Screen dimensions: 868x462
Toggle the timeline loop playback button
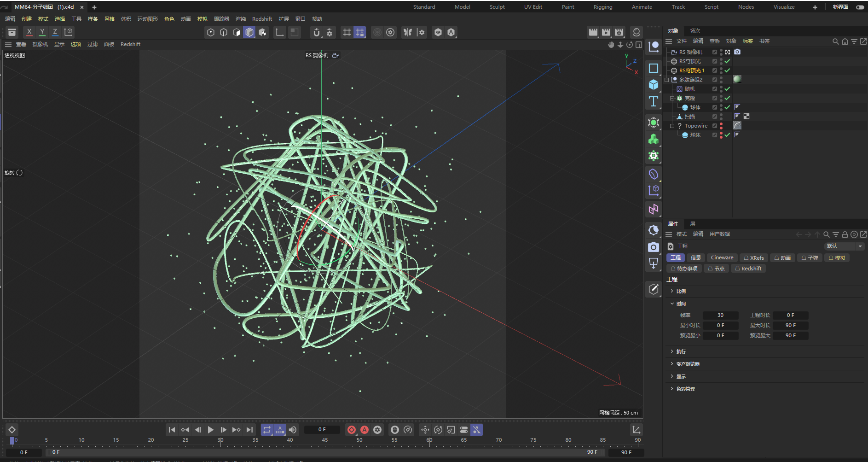(267, 430)
